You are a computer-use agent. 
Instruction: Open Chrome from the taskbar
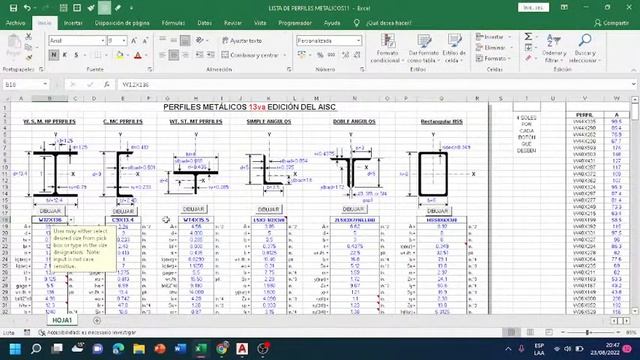pyautogui.click(x=222, y=349)
